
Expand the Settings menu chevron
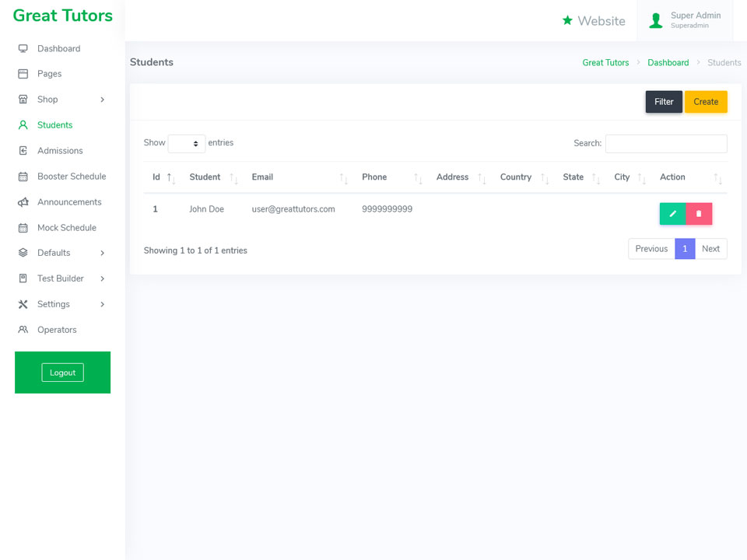[103, 304]
